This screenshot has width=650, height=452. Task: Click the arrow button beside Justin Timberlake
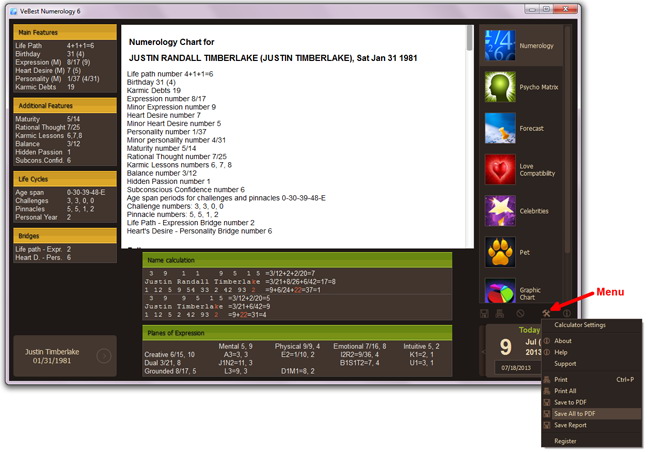click(104, 356)
